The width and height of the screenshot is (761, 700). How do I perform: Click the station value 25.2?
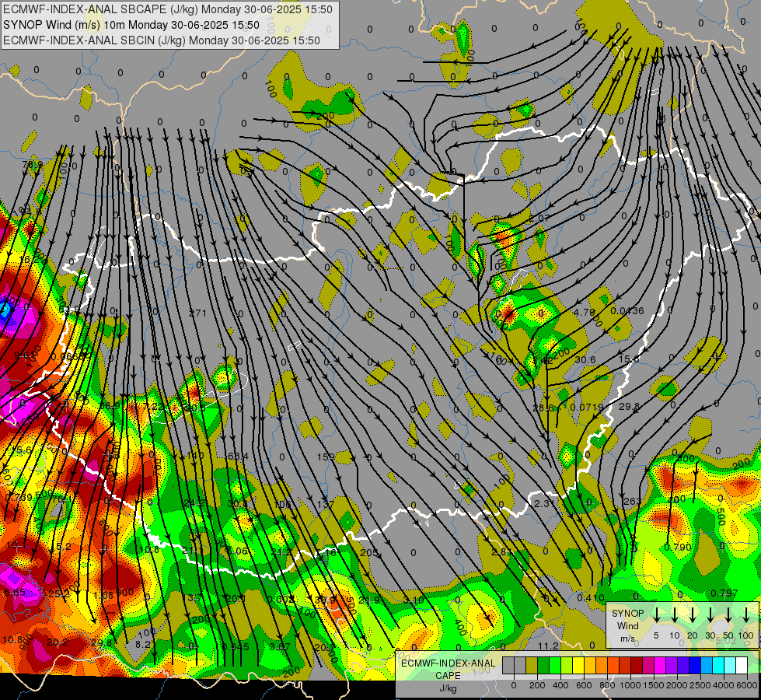[59, 593]
